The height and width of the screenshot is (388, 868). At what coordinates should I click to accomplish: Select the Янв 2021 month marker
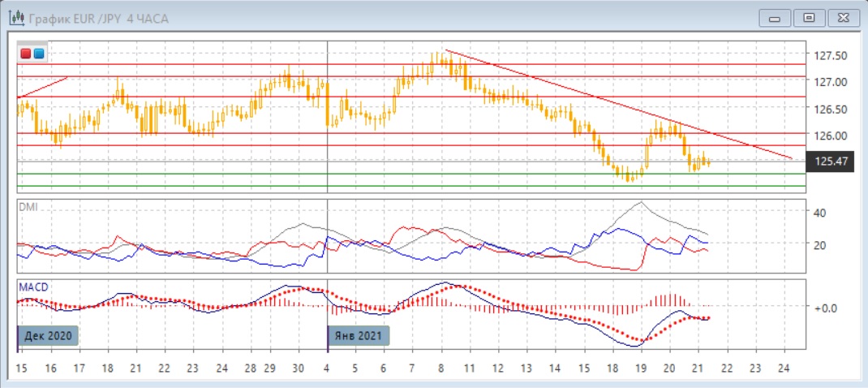pos(359,335)
